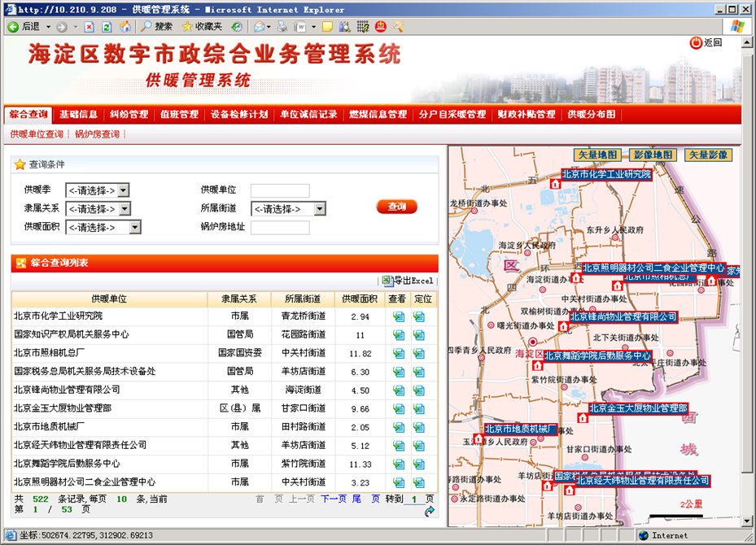Open 查看 icon for 国家知识产权局机关服务中心

398,335
